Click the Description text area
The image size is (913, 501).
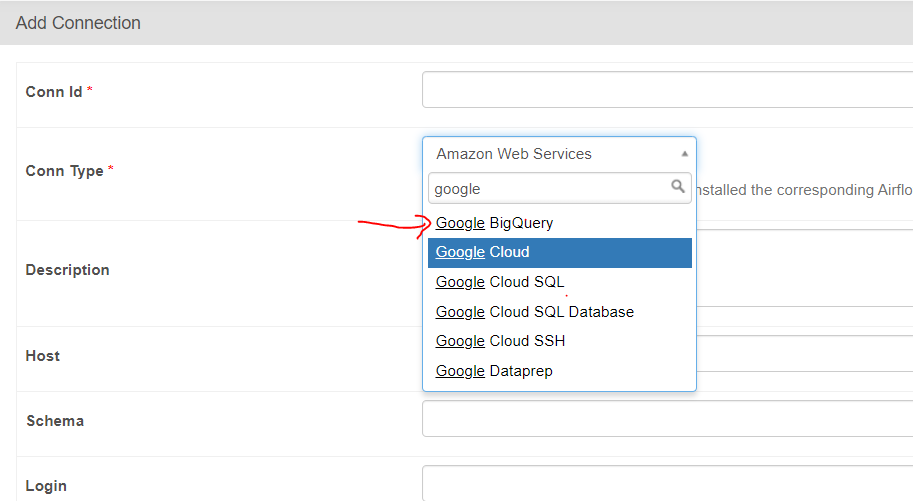pos(800,270)
